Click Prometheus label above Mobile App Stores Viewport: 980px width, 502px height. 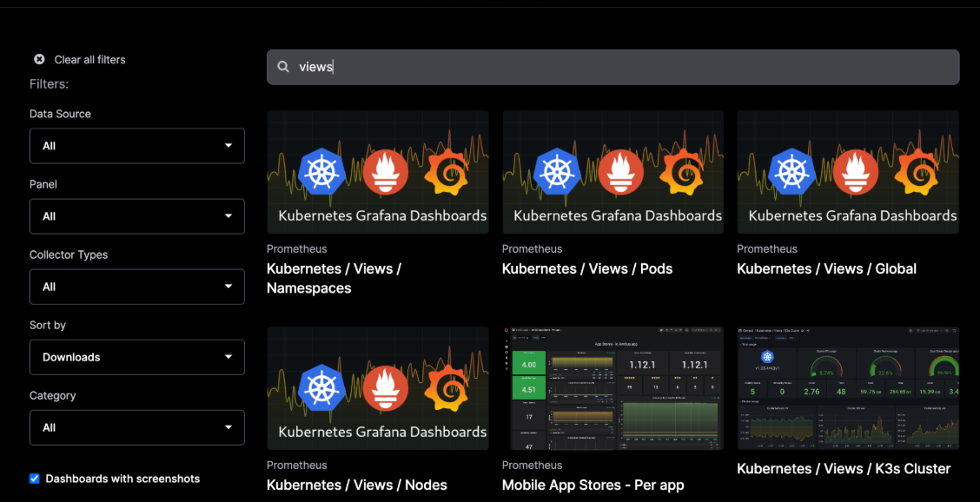532,466
